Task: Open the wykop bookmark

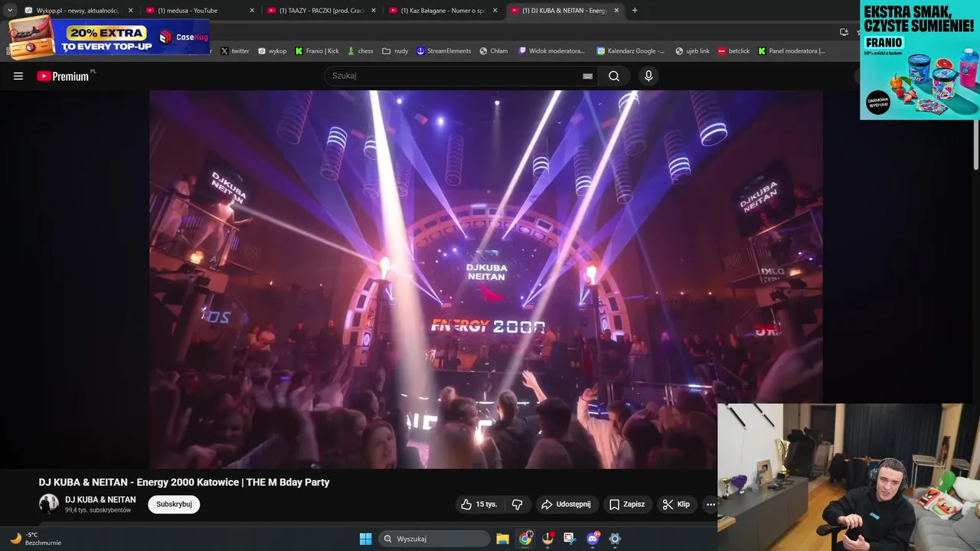Action: pos(272,51)
